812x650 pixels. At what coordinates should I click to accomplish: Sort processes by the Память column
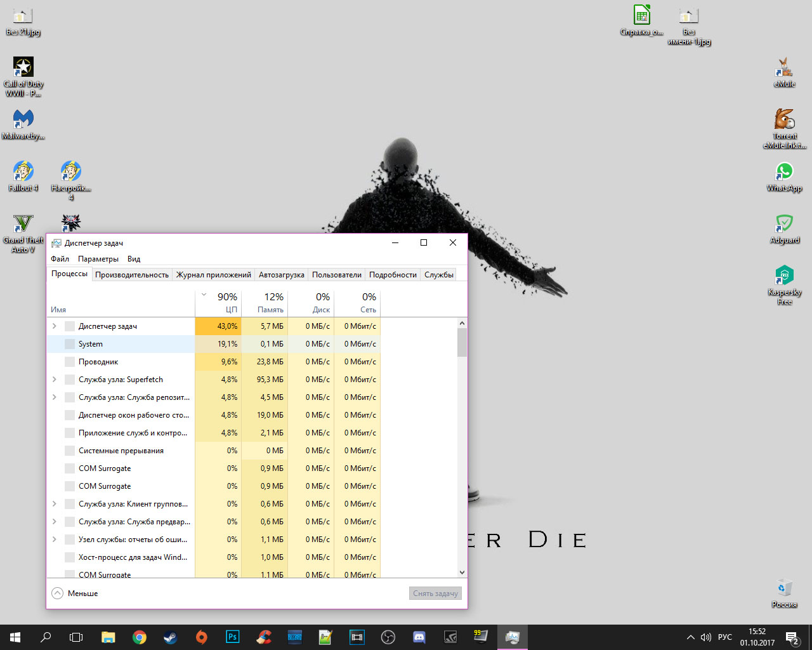click(270, 303)
